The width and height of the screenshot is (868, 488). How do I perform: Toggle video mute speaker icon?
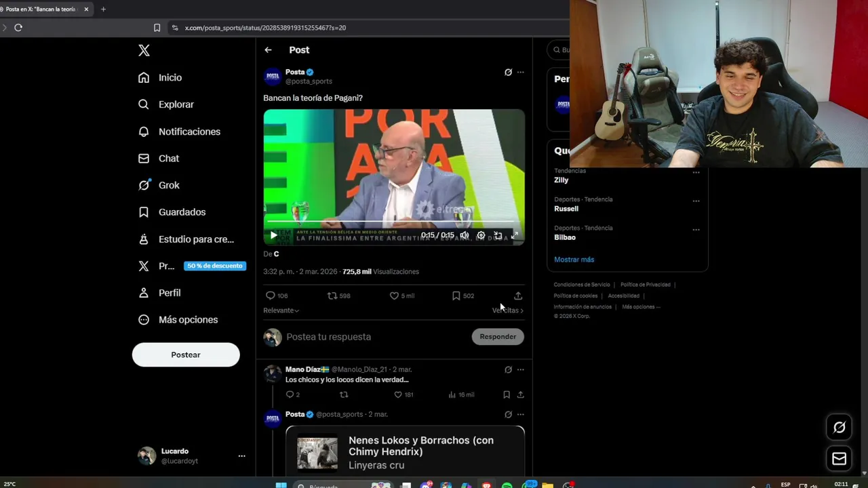click(465, 235)
